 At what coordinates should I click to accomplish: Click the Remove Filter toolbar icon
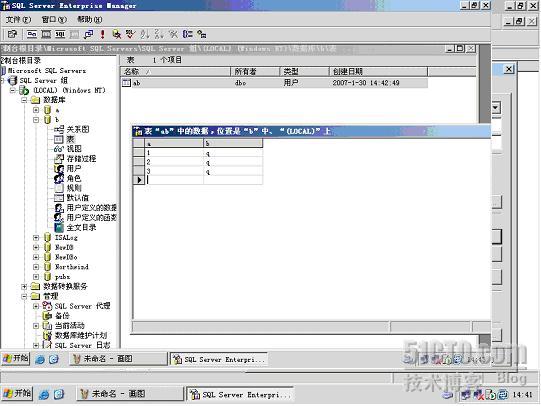tap(173, 34)
